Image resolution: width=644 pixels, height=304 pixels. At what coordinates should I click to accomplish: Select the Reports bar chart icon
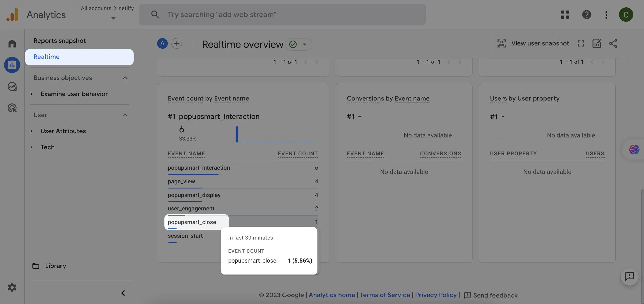pyautogui.click(x=12, y=65)
